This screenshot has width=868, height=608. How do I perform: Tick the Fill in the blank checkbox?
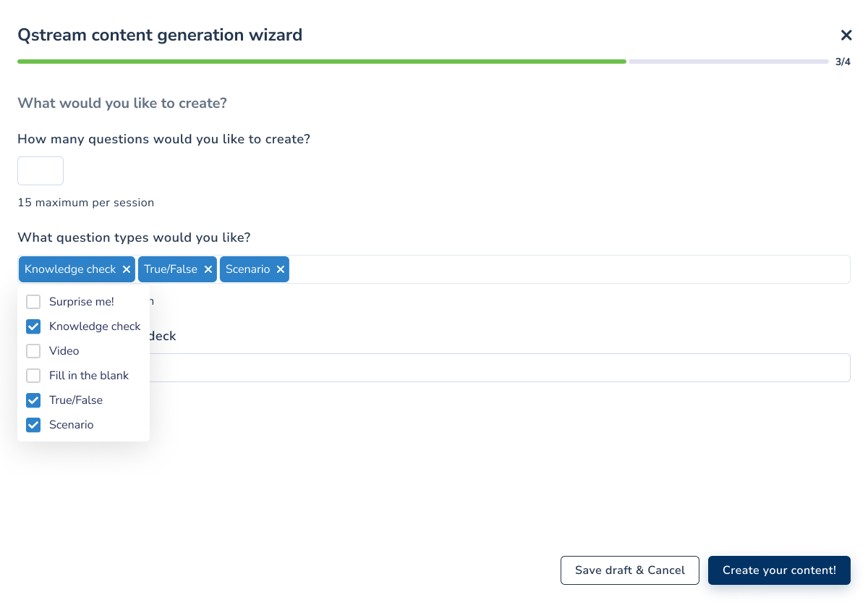(x=33, y=376)
